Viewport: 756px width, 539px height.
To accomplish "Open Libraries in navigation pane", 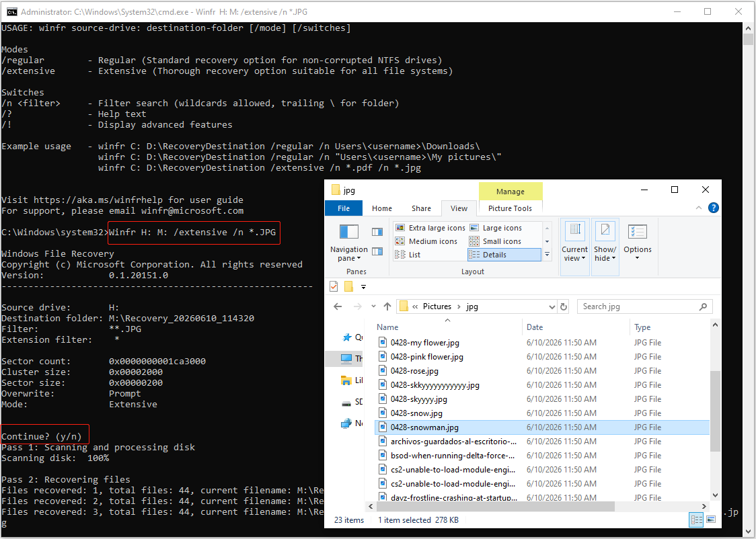I will [x=352, y=380].
